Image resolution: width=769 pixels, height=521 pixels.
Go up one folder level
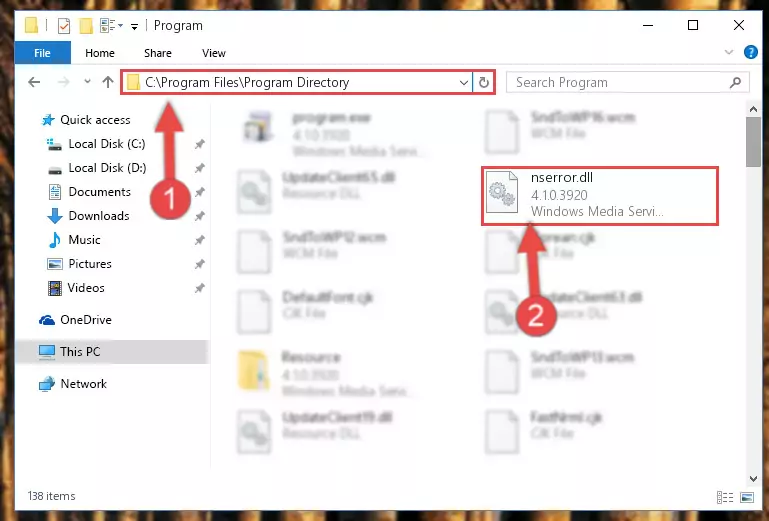108,82
